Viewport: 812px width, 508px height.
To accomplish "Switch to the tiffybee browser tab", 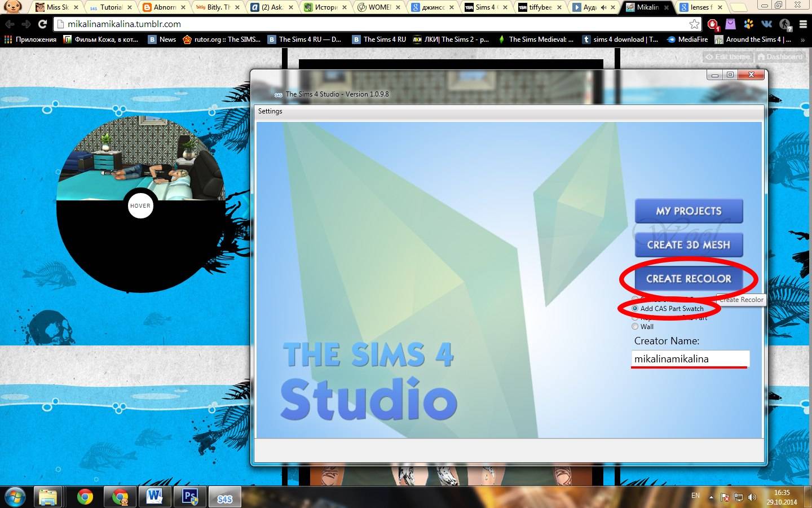I will pos(540,7).
